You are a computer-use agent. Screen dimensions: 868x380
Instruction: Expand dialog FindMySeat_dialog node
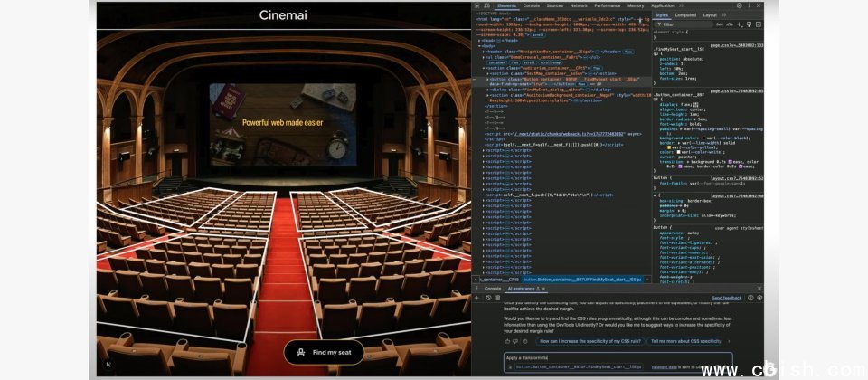[487, 90]
